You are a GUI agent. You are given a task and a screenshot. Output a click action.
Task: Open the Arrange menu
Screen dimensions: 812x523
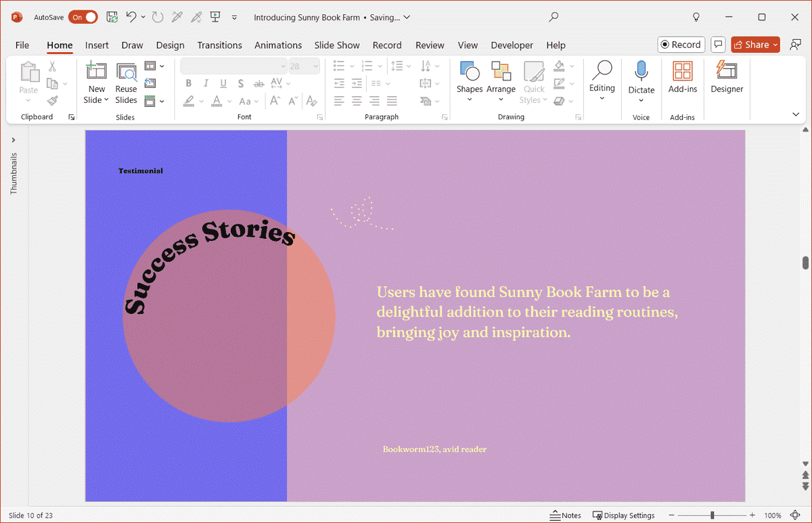501,82
